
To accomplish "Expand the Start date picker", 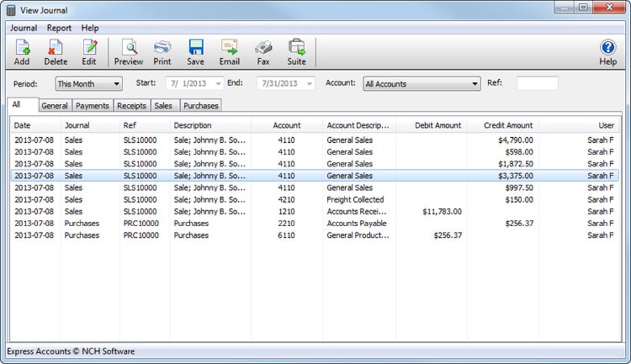I will coord(218,84).
